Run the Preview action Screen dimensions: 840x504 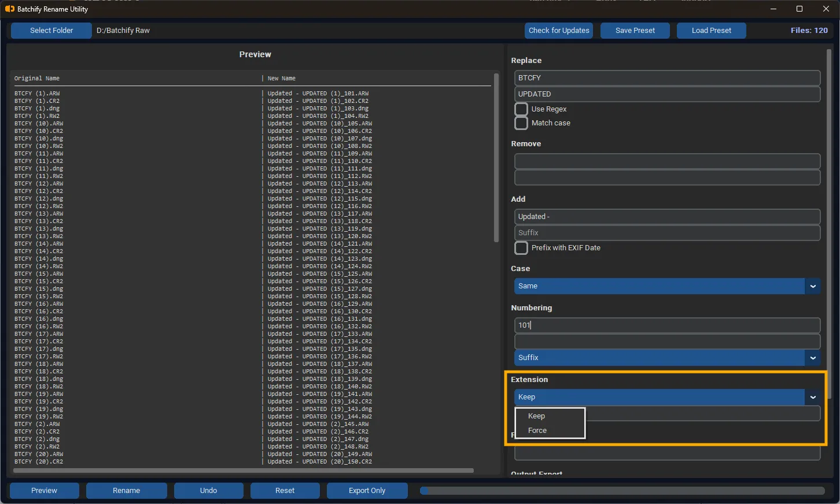(x=44, y=490)
